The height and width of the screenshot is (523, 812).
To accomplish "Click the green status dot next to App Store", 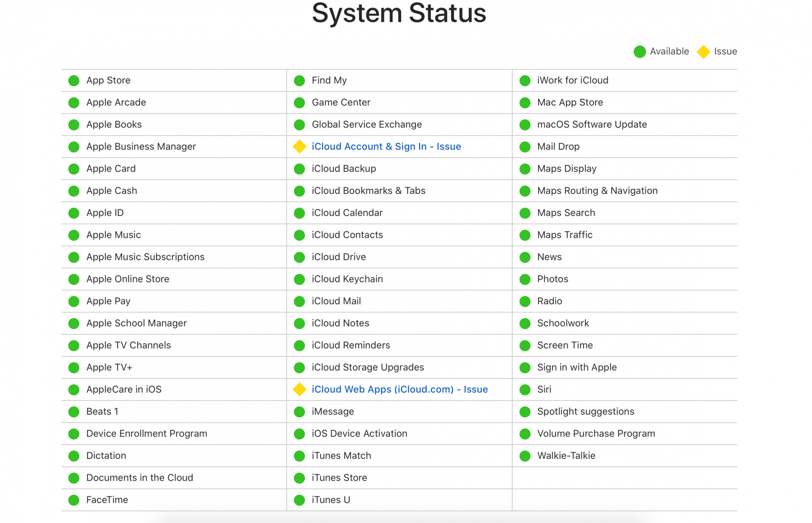I will [74, 80].
